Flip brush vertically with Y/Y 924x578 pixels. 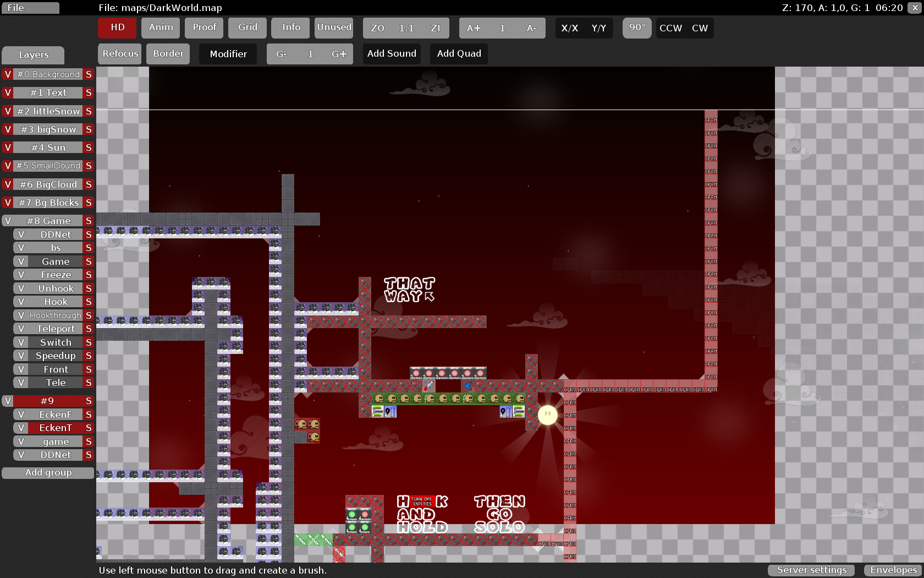point(598,28)
